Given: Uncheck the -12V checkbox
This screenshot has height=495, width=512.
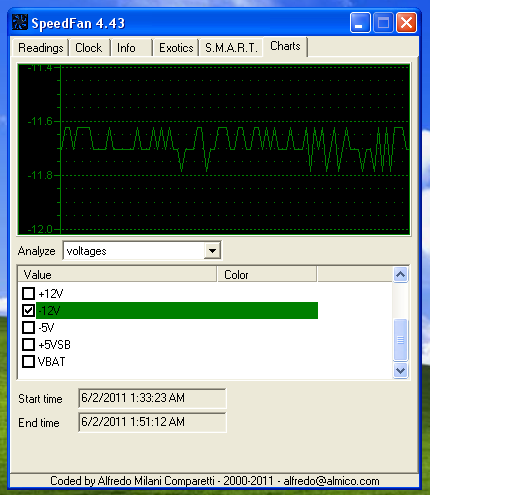Looking at the screenshot, I should [28, 311].
